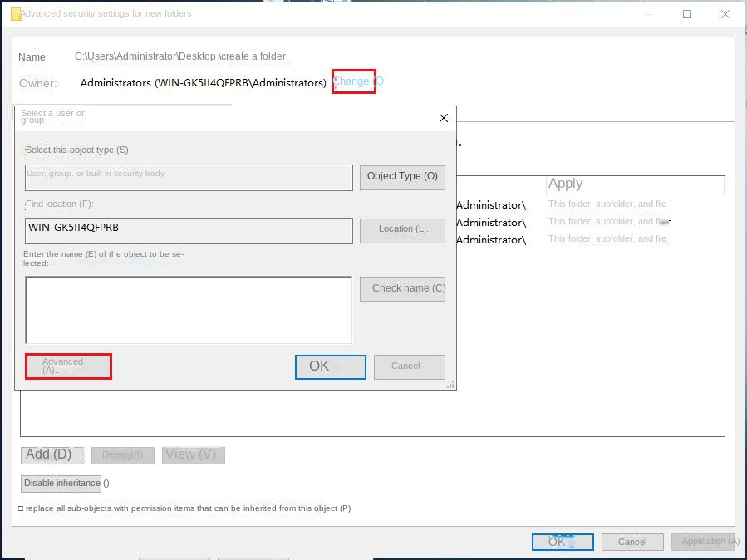Open the Object Type button
Viewport: 747px width, 560px height.
(x=402, y=176)
